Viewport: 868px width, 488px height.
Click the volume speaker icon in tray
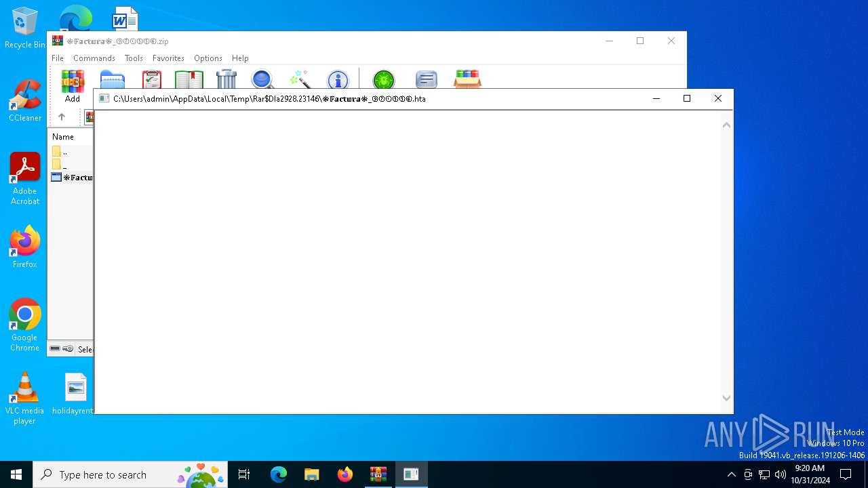pyautogui.click(x=781, y=474)
